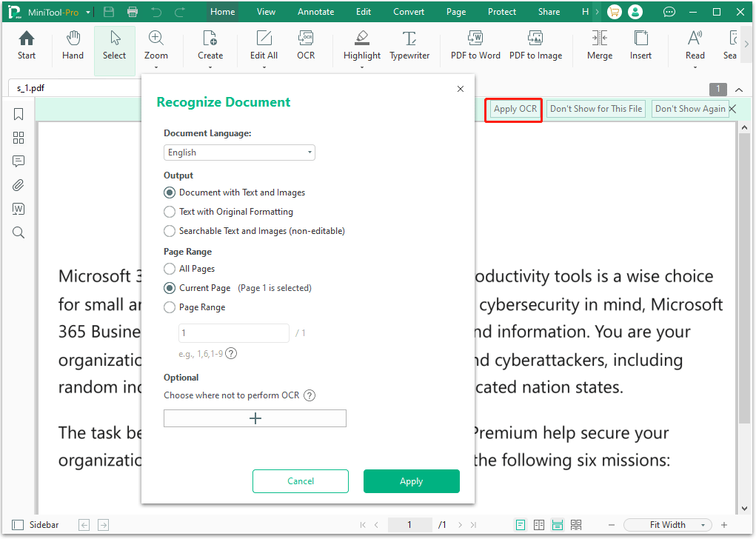The width and height of the screenshot is (756, 539).
Task: Click the Word sidebar icon
Action: (x=19, y=209)
